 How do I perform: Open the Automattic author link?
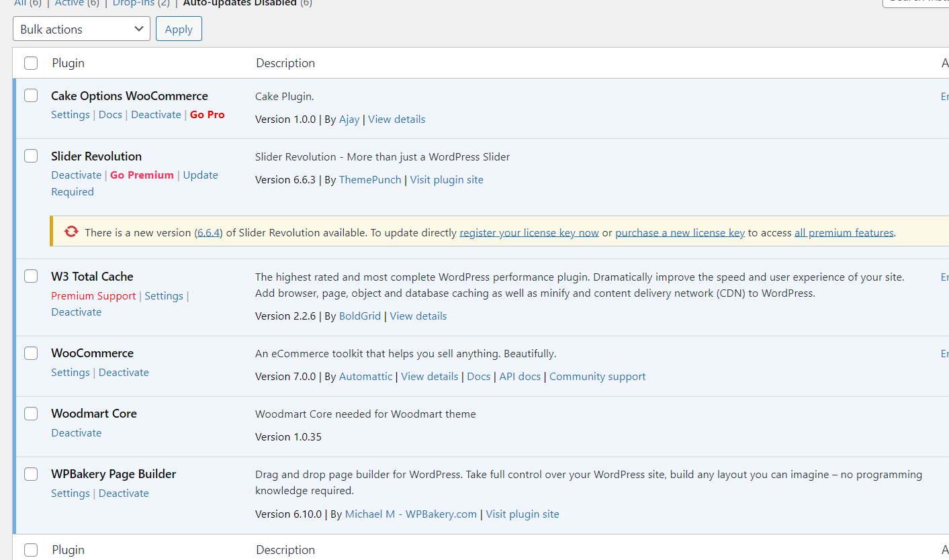pos(366,377)
